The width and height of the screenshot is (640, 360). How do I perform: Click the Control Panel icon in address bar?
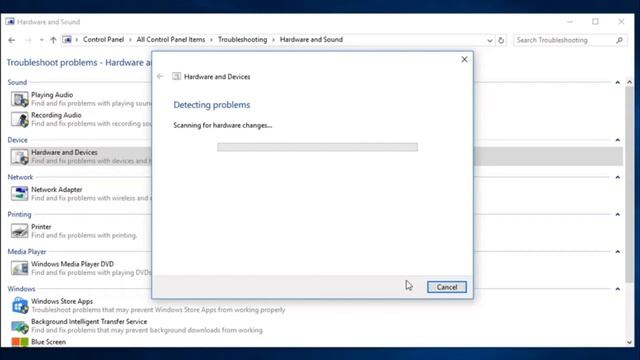coord(67,40)
